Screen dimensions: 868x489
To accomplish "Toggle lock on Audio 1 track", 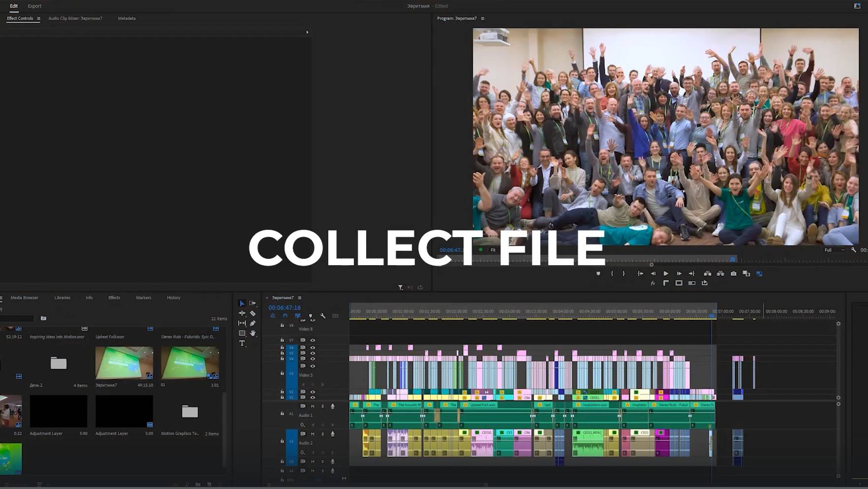I will pos(282,414).
